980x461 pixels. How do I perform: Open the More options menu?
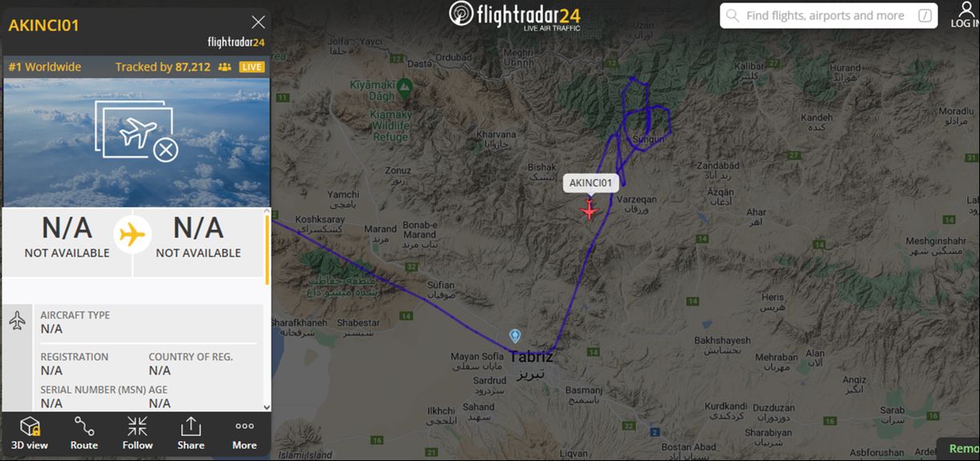click(x=244, y=434)
